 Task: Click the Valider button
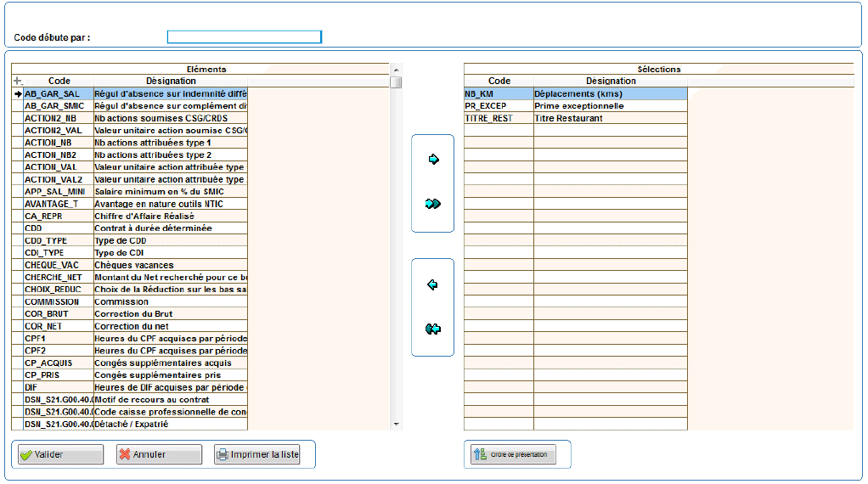[60, 454]
